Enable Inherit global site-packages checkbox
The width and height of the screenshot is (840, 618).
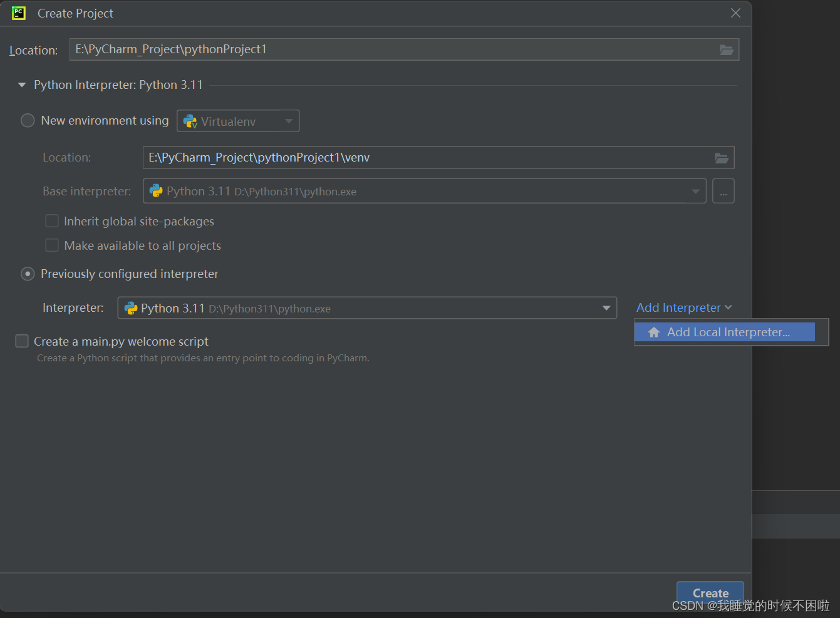[x=52, y=221]
